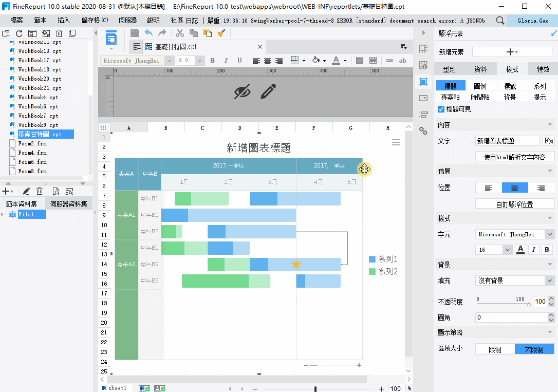
Task: Open the floating element panel icon
Action: pyautogui.click(x=423, y=82)
